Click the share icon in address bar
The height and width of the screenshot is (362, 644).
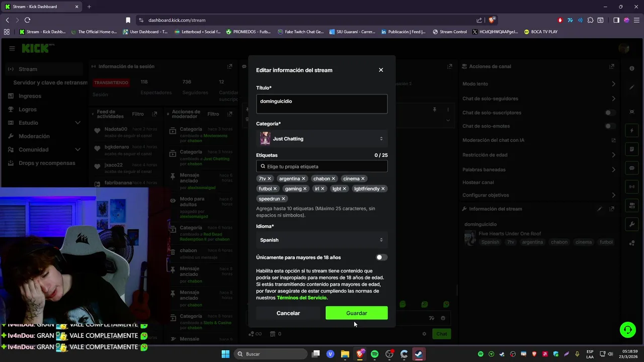click(479, 20)
